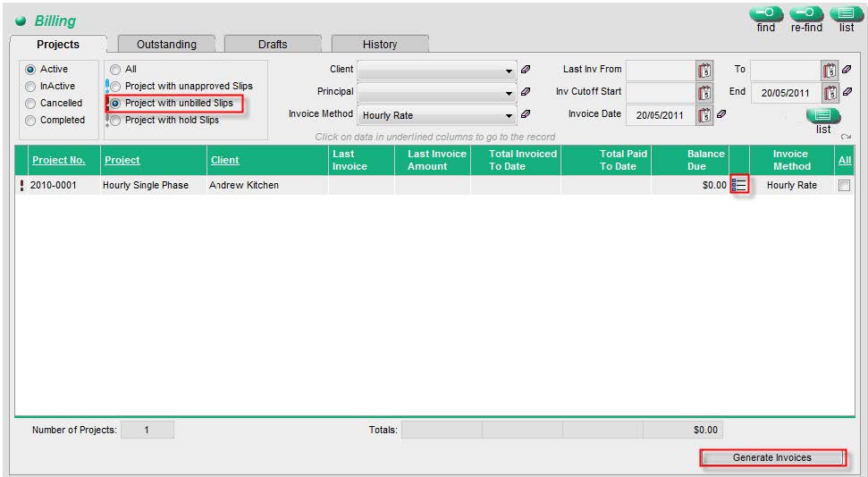Viewport: 868px width, 477px height.
Task: Sort by Project No. column header link
Action: point(59,160)
